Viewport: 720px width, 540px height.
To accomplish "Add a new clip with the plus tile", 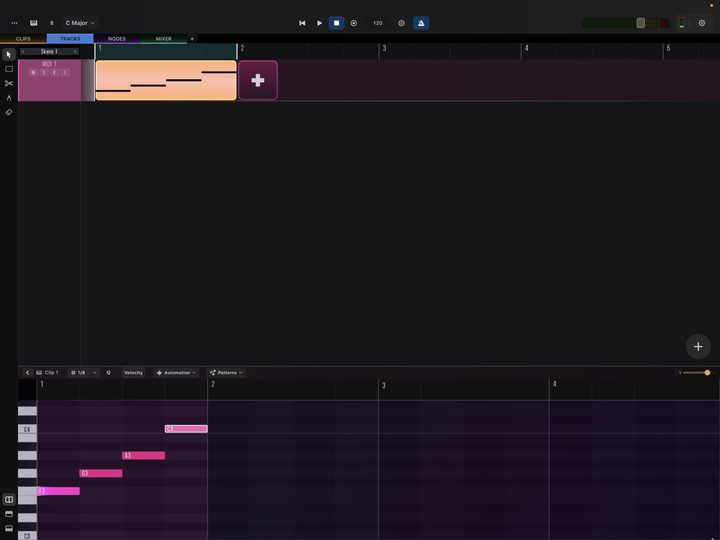I will point(258,80).
